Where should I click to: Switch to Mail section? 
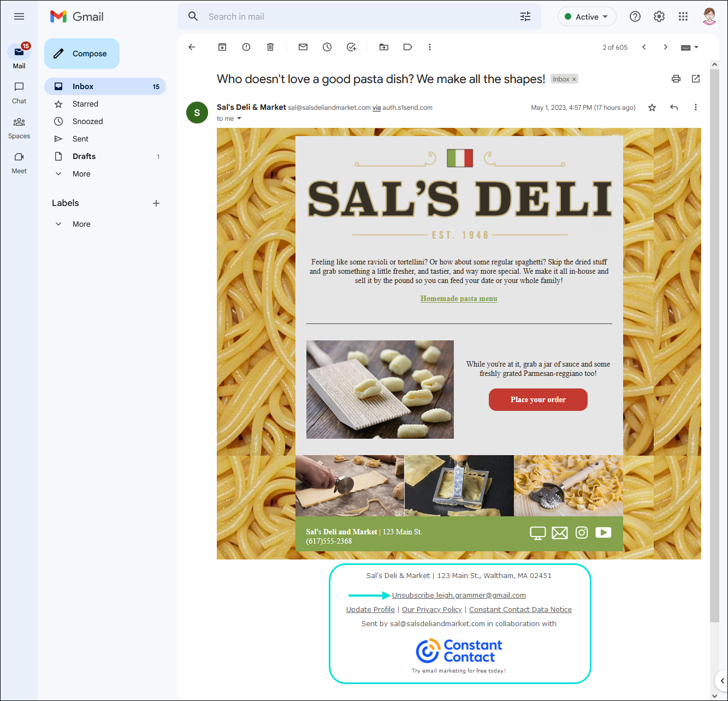[x=19, y=56]
